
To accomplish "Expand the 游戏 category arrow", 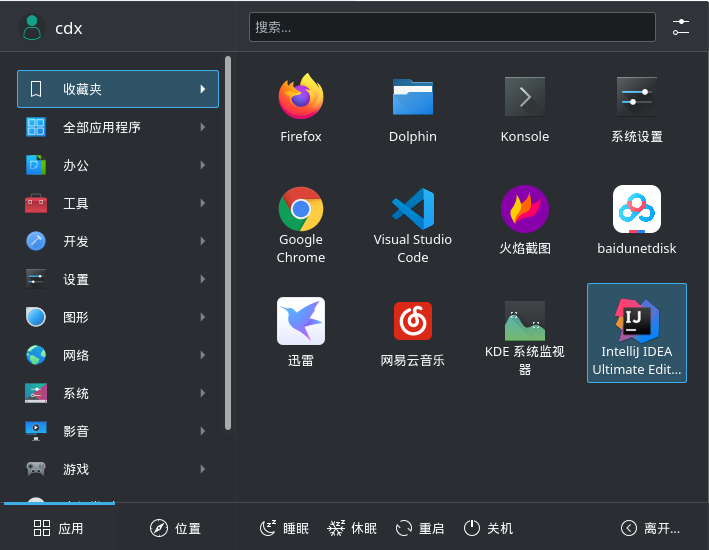I will click(203, 469).
